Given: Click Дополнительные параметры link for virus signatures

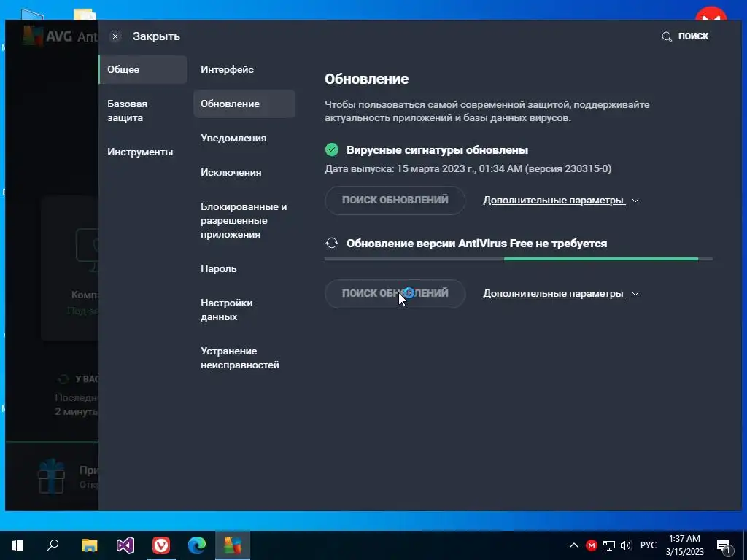Looking at the screenshot, I should point(554,201).
